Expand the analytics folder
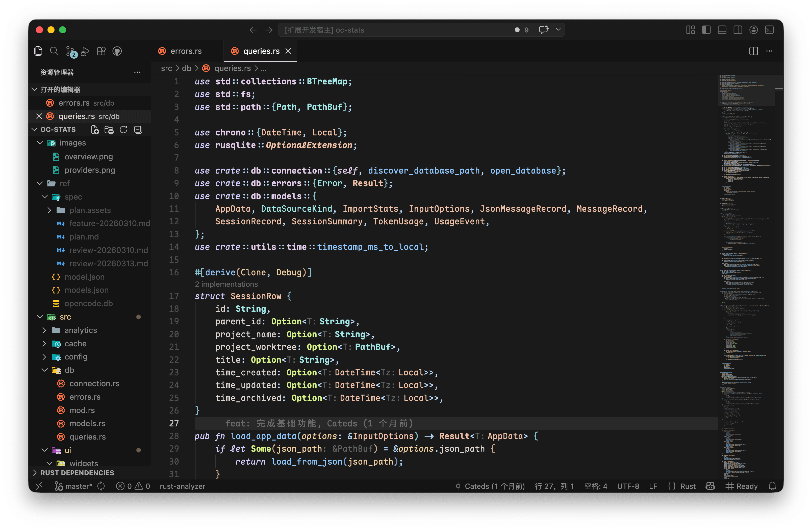The height and width of the screenshot is (530, 812). click(44, 330)
